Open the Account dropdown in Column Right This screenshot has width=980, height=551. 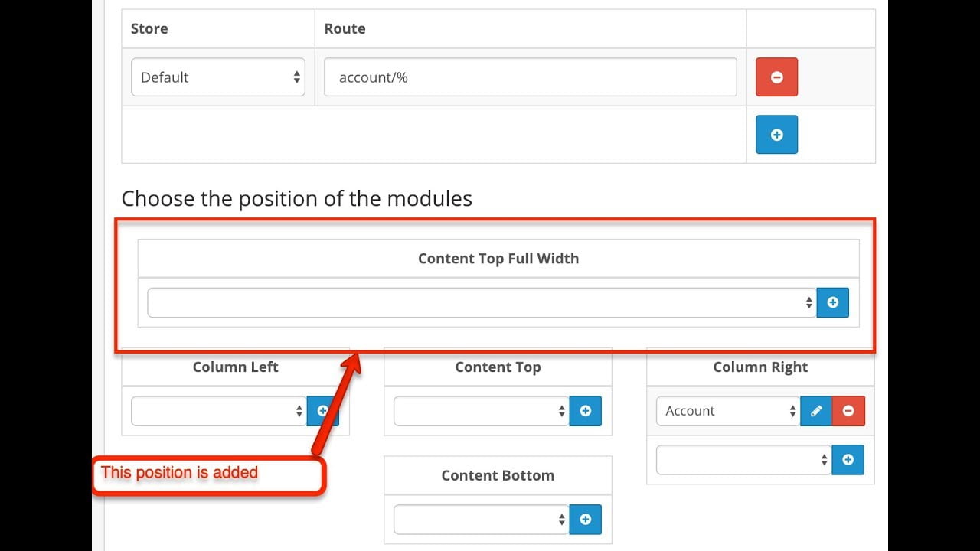pos(726,411)
